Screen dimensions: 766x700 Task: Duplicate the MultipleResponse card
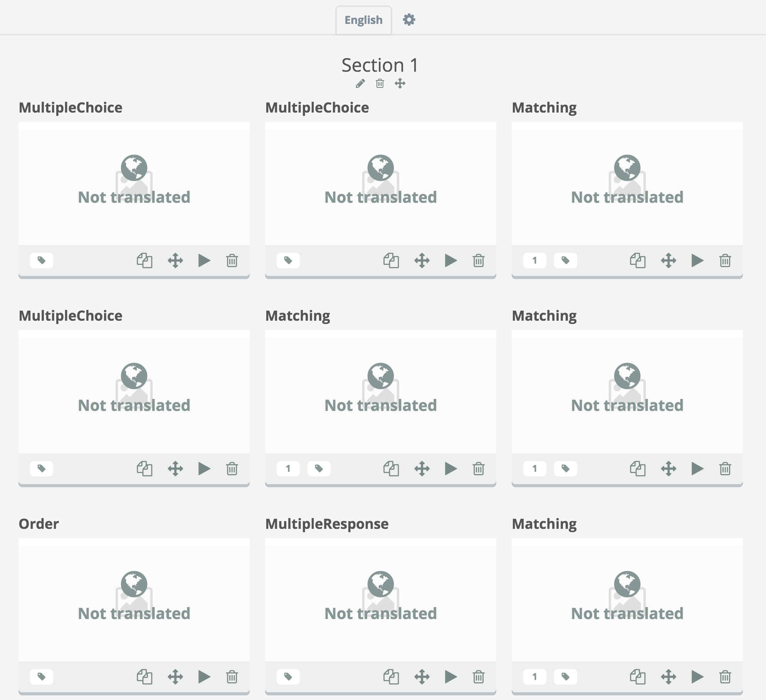click(391, 676)
